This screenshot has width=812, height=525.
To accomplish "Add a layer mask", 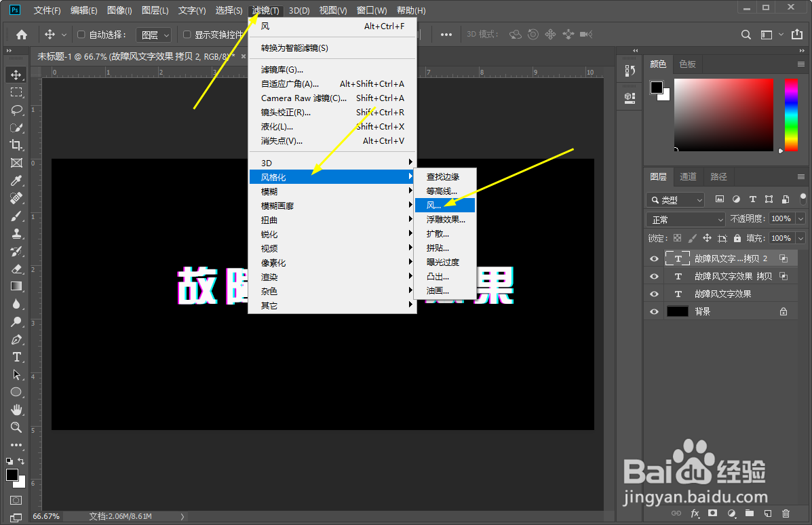I will tap(713, 514).
